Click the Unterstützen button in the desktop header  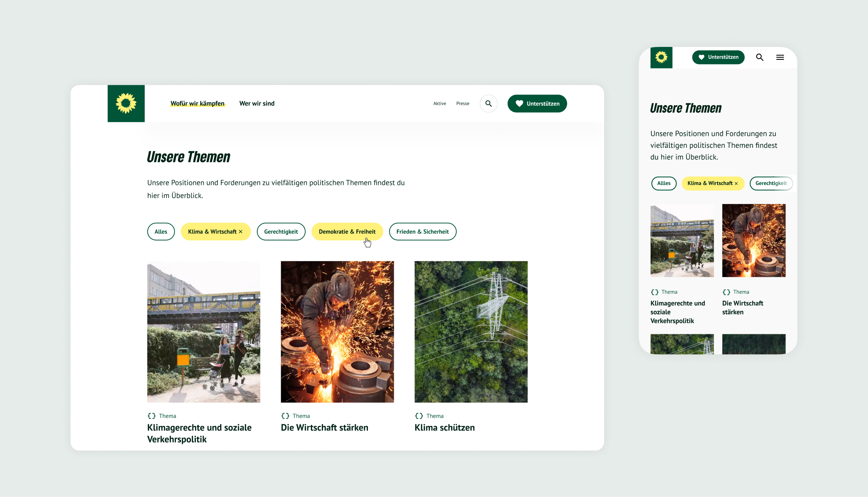[x=537, y=103]
